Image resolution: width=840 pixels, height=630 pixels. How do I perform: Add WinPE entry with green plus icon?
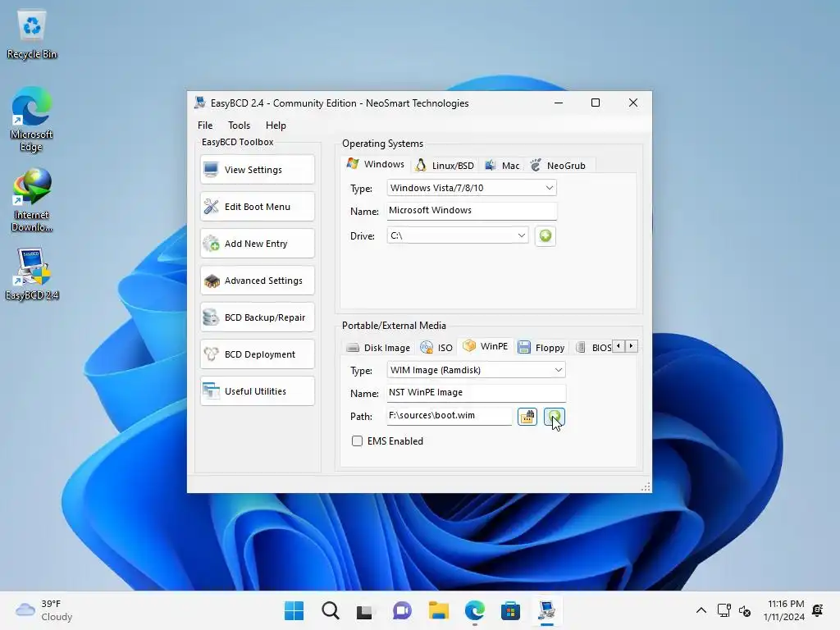click(x=555, y=416)
